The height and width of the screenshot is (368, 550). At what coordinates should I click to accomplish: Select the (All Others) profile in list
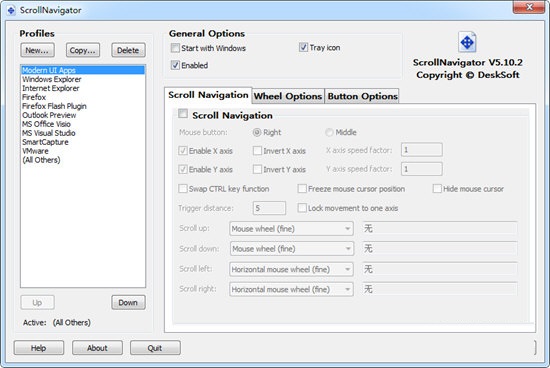click(83, 160)
